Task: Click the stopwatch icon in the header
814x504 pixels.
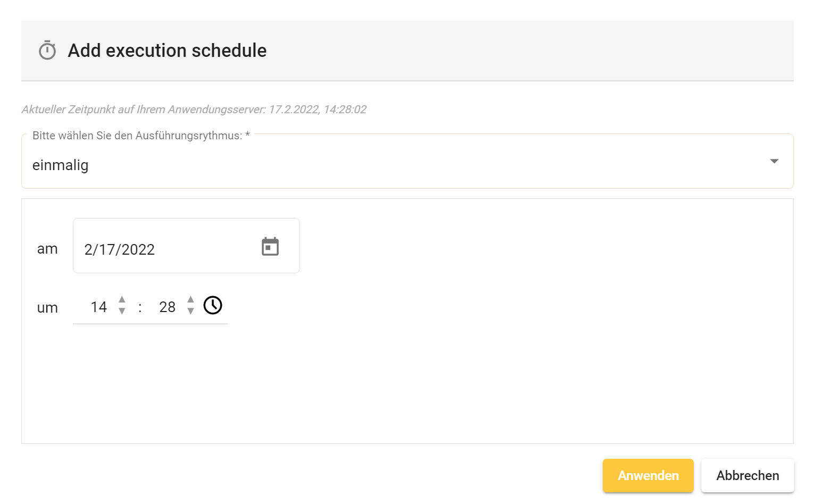Action: coord(47,51)
